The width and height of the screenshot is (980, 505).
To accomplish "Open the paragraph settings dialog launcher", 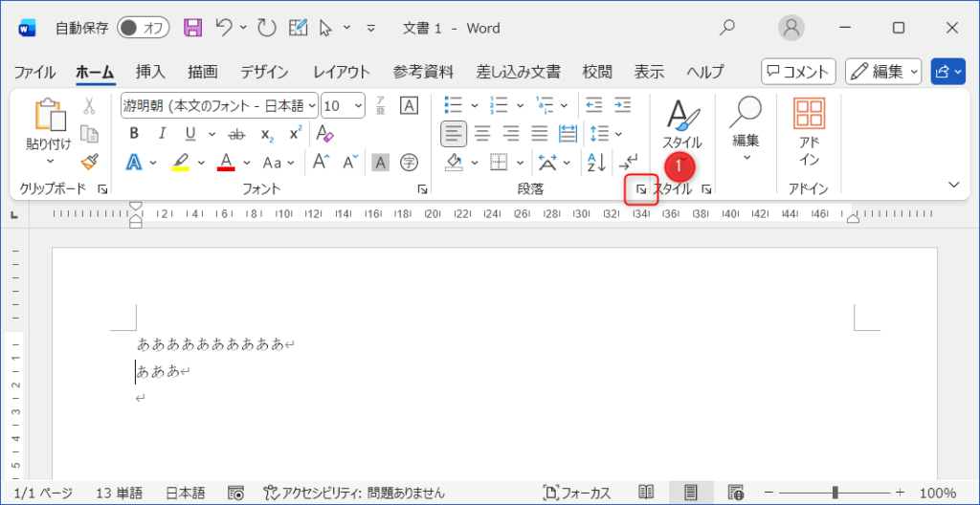I will (641, 190).
